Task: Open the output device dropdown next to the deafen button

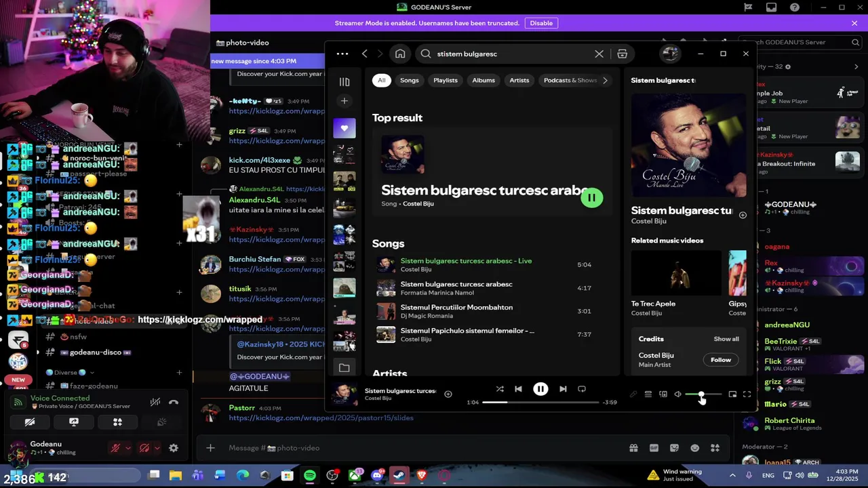Action: click(x=157, y=448)
